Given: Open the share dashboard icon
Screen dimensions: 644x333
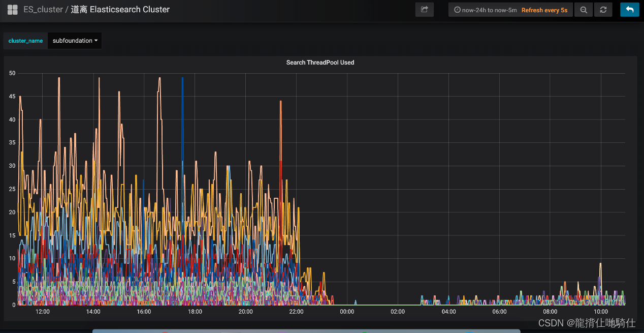Looking at the screenshot, I should coord(424,10).
